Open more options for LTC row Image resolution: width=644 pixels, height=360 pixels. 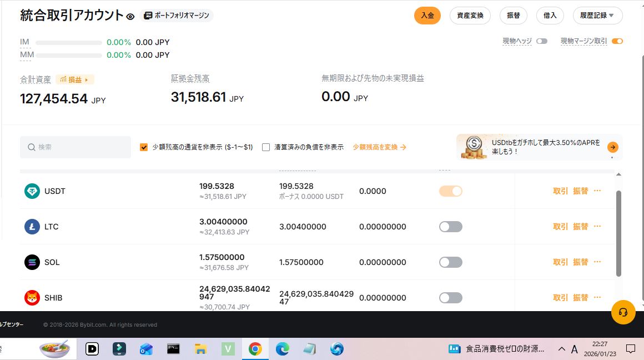point(597,226)
